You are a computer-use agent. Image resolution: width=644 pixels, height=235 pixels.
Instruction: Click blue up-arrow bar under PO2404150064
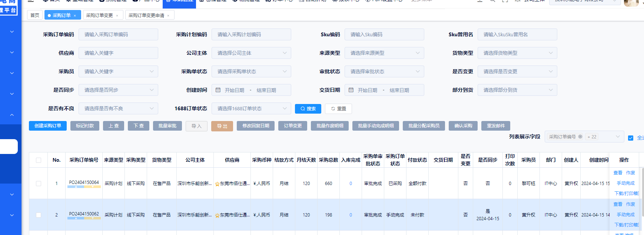[76, 187]
